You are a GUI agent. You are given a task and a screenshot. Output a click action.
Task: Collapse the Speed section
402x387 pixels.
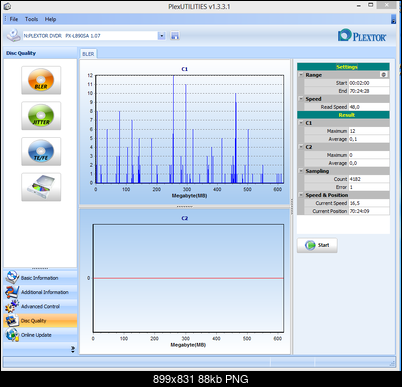pyautogui.click(x=301, y=99)
